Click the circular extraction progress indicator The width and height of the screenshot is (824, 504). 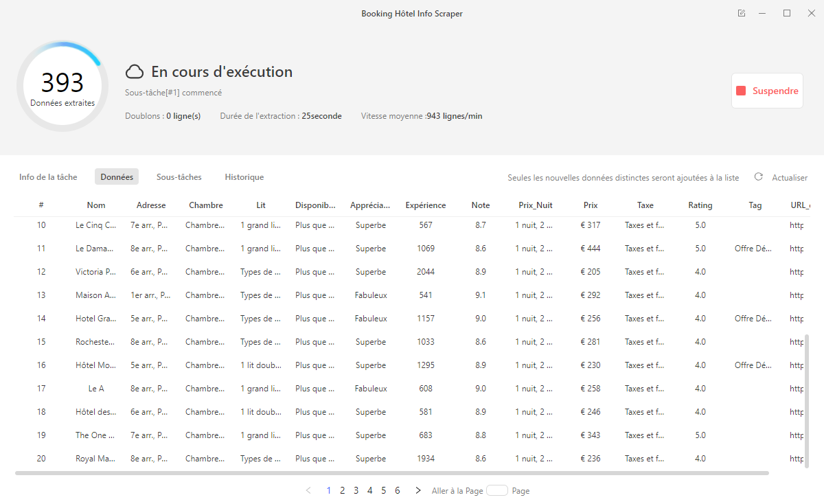(62, 87)
